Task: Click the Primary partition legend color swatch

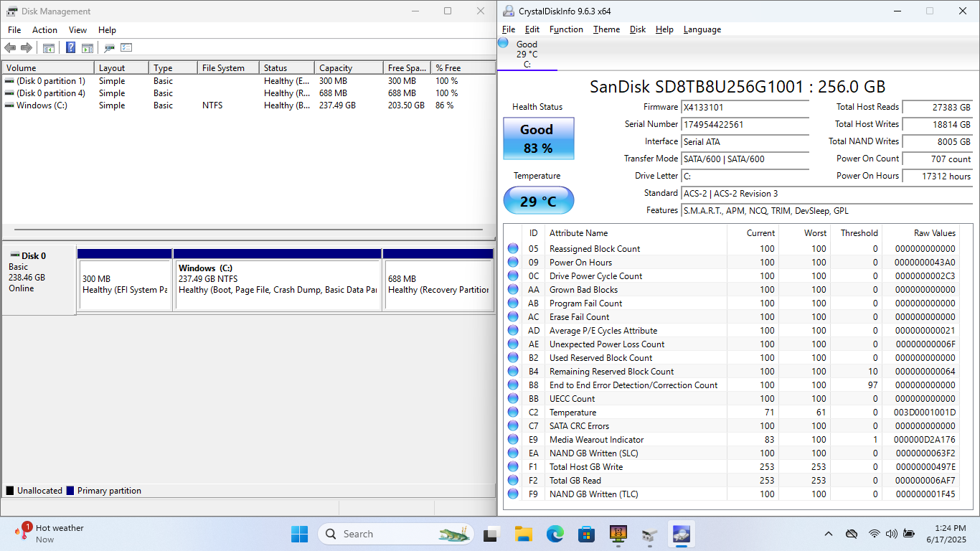Action: pos(70,491)
